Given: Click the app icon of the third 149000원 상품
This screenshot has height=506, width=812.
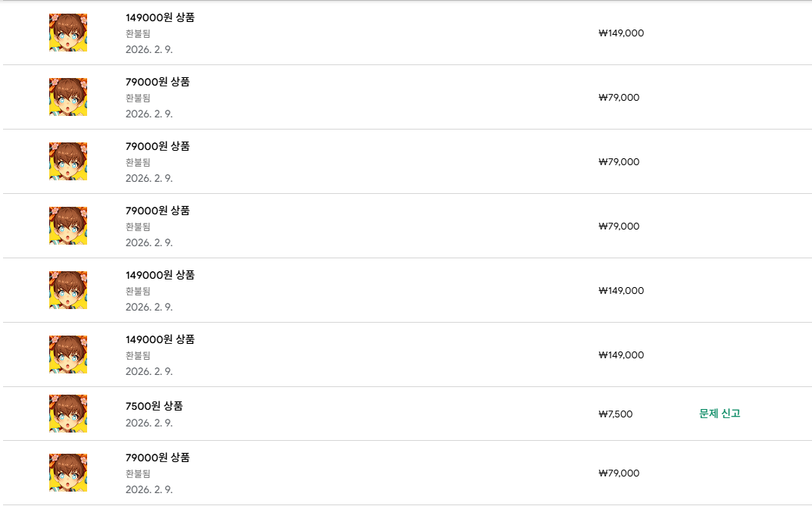Looking at the screenshot, I should (68, 355).
